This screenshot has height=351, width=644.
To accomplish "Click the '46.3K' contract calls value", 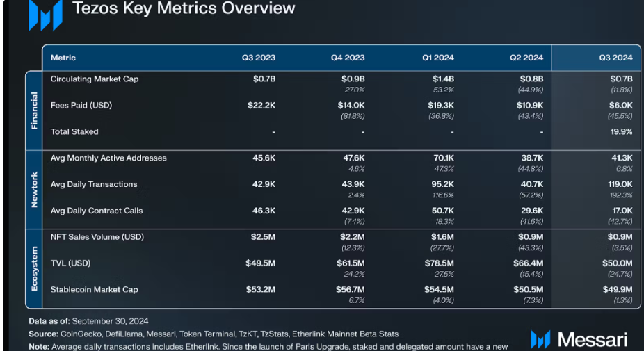I will click(x=264, y=211).
